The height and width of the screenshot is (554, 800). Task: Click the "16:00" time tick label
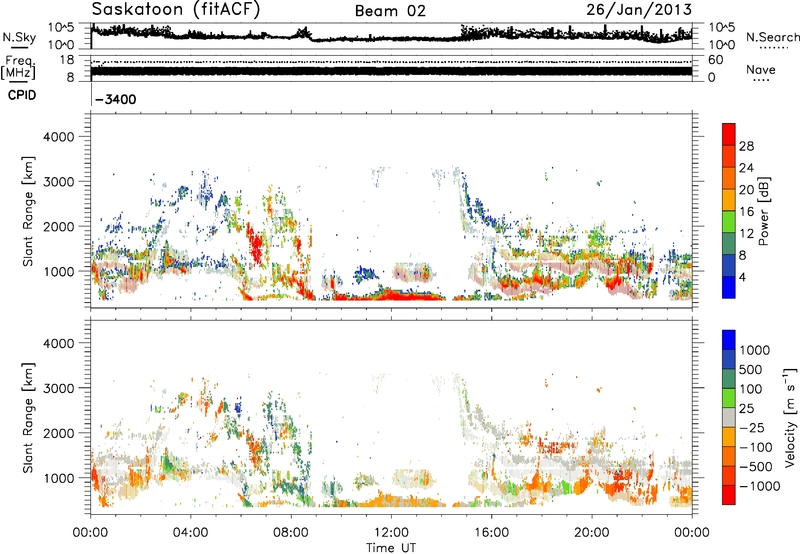[x=491, y=533]
